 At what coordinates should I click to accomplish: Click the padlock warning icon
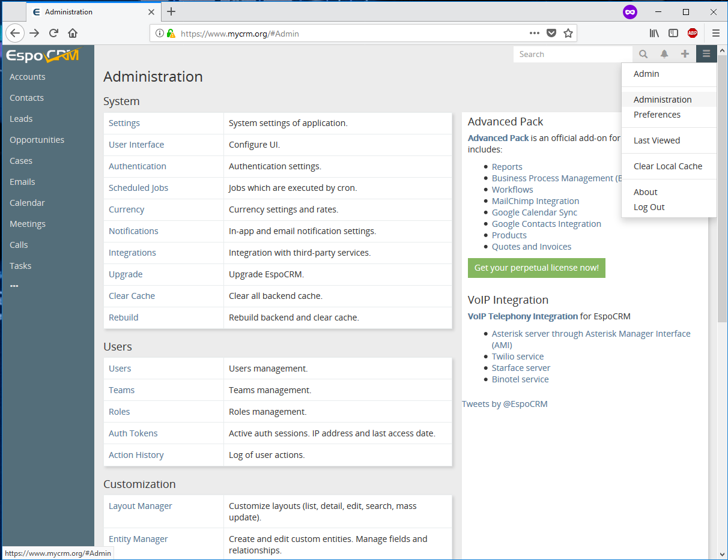[x=171, y=34]
